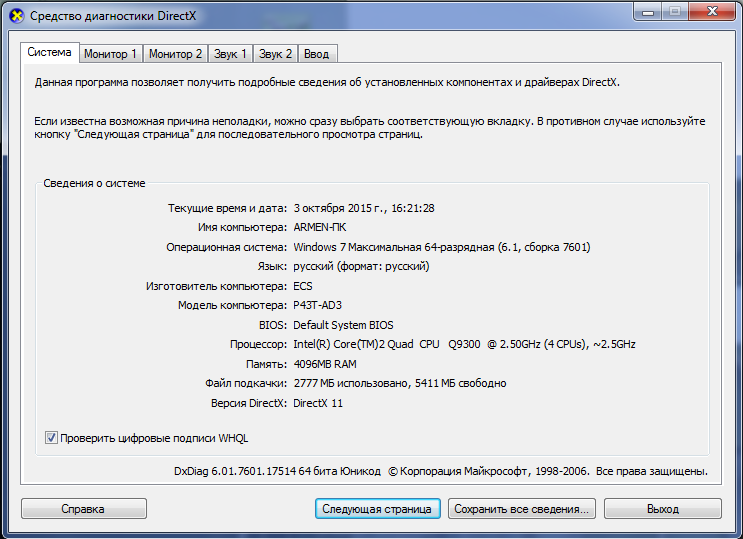743x539 pixels.
Task: Click computer model value P43T-AD3
Action: coord(317,305)
